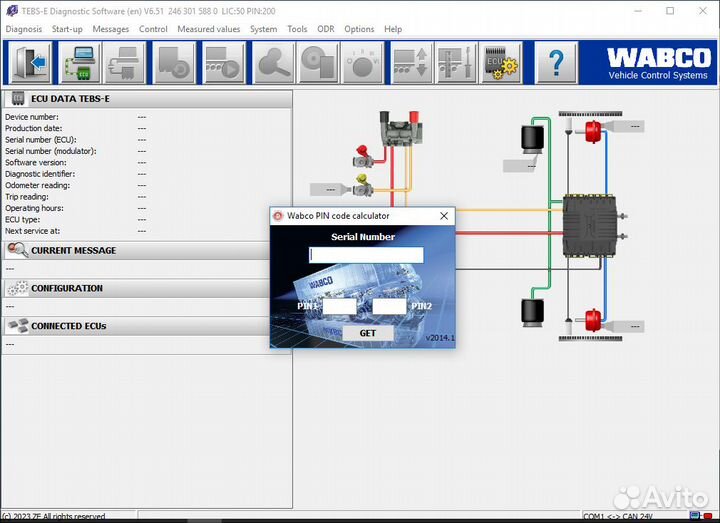Open the Diagnosis menu
The width and height of the screenshot is (720, 523).
pyautogui.click(x=23, y=29)
